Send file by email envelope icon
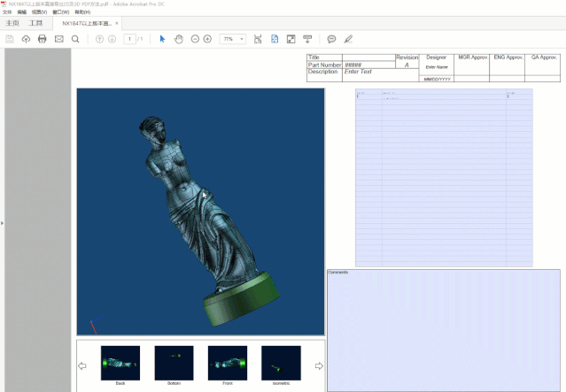The width and height of the screenshot is (566, 392). [x=58, y=39]
